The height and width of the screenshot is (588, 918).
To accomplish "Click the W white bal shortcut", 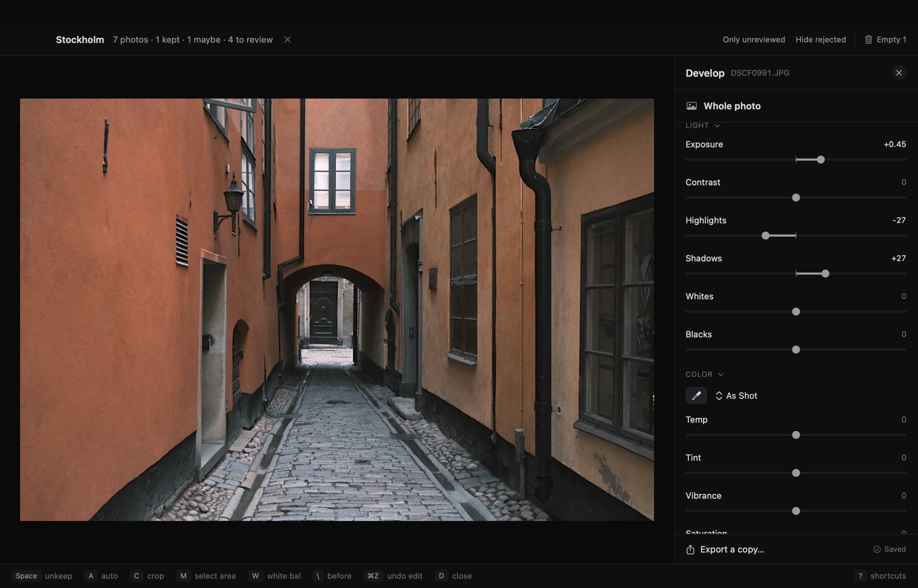I will (275, 576).
